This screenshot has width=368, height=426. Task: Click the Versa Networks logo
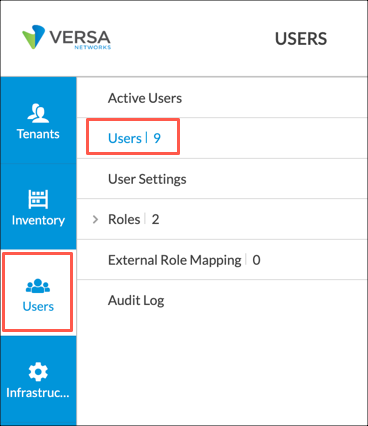[66, 37]
